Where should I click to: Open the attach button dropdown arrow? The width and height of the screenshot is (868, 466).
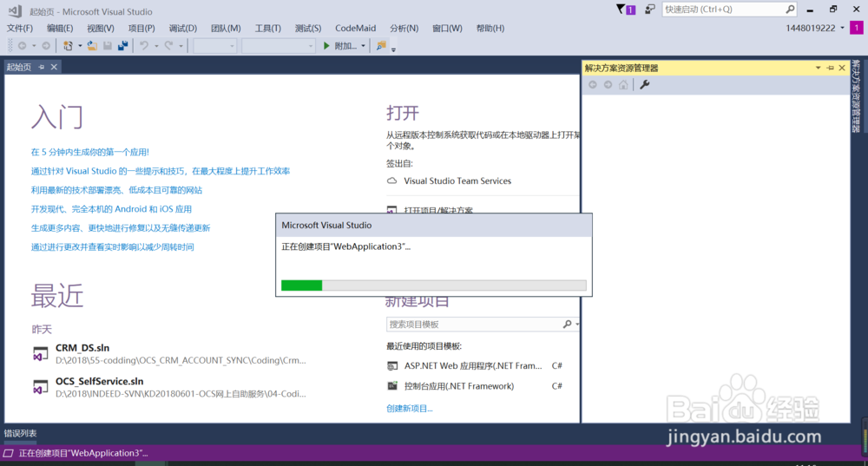(x=363, y=46)
